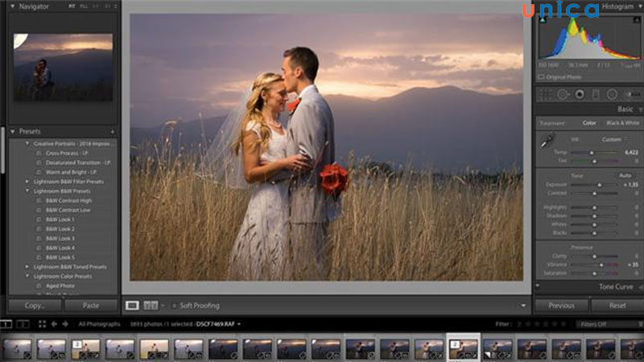Select the Crop Overlay tool icon
644x362 pixels.
546,94
